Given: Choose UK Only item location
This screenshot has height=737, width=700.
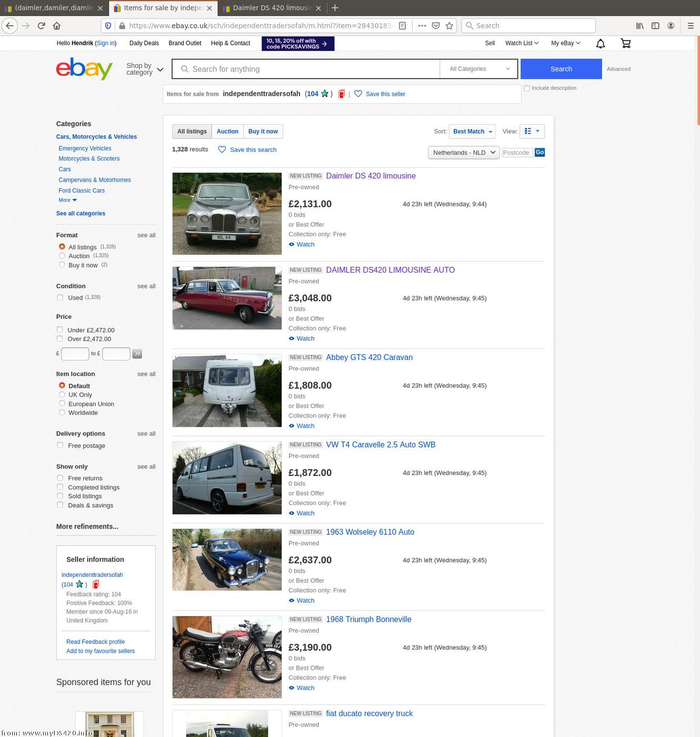Looking at the screenshot, I should pyautogui.click(x=62, y=394).
